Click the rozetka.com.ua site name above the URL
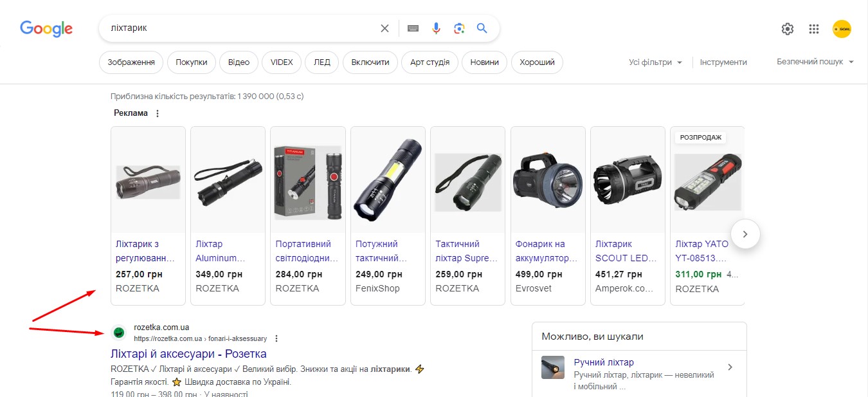Screen dimensions: 868x397 [x=161, y=328]
